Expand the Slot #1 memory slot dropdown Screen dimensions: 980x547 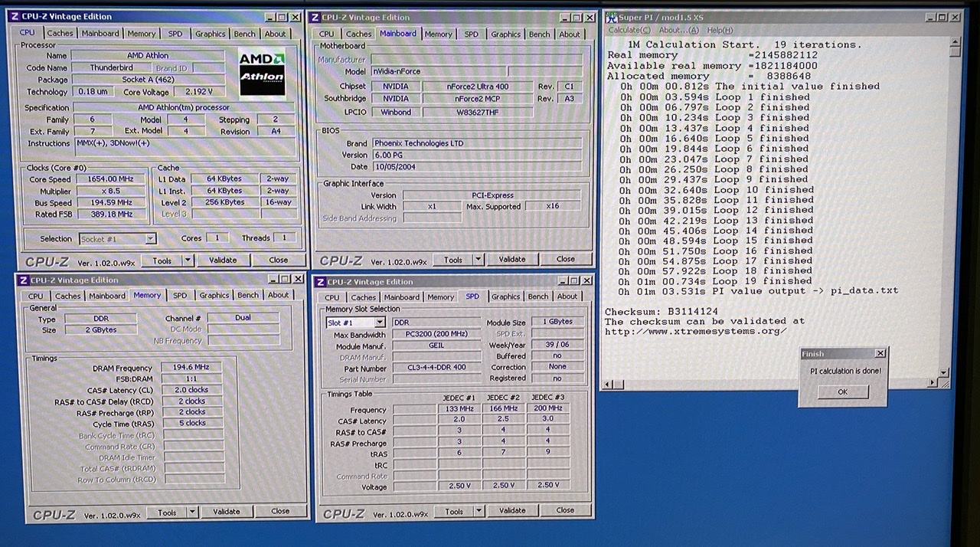coord(380,323)
